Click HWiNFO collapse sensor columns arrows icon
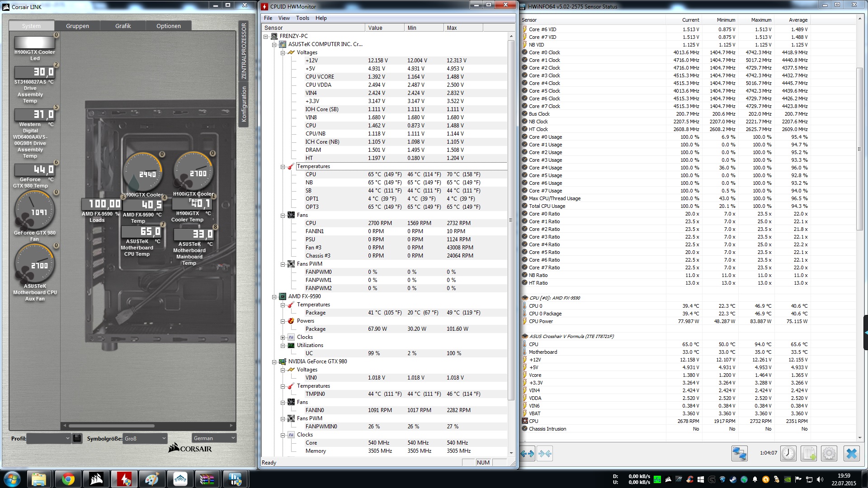 click(x=545, y=453)
